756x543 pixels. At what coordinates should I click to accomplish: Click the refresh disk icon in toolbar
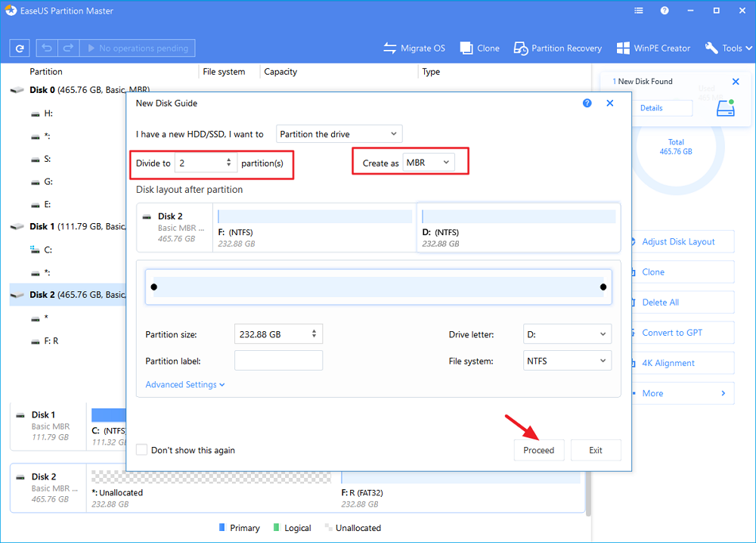[x=20, y=48]
